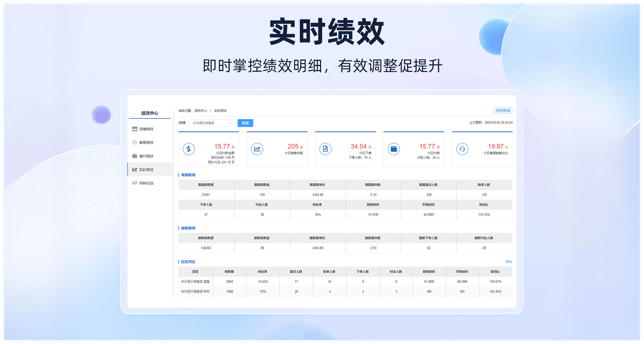This screenshot has width=644, height=344.
Task: Click the 绩效中心 sidebar header
Action: click(149, 113)
